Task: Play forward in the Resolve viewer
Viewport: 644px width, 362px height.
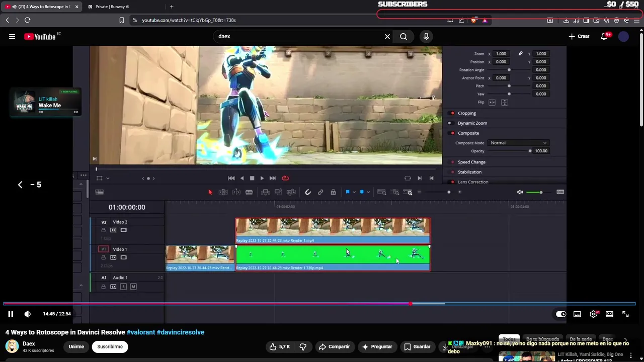Action: click(x=262, y=178)
